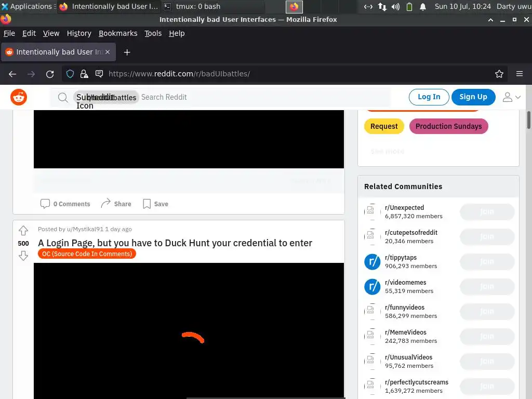Open tracking protection shield icon
532x399 pixels.
point(70,74)
